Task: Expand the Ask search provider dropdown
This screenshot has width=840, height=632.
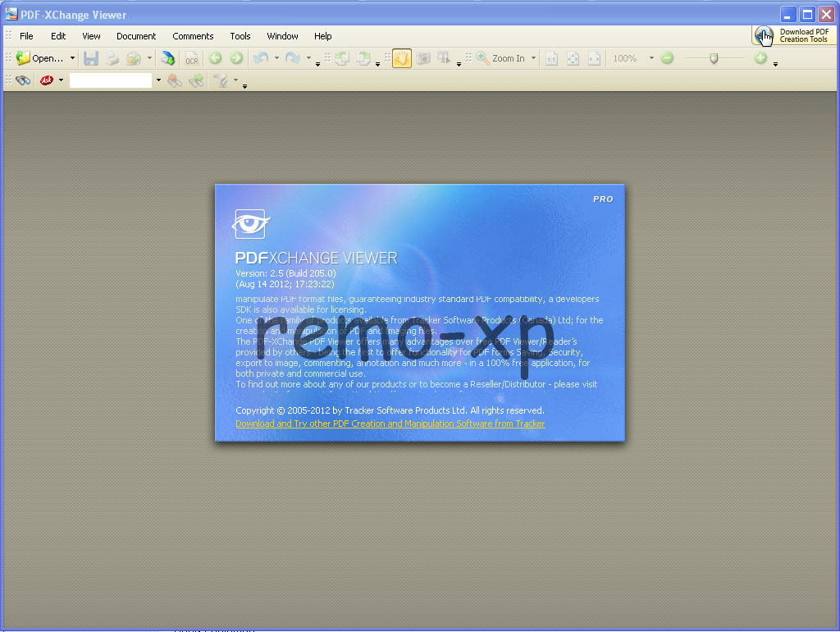Action: pos(61,80)
